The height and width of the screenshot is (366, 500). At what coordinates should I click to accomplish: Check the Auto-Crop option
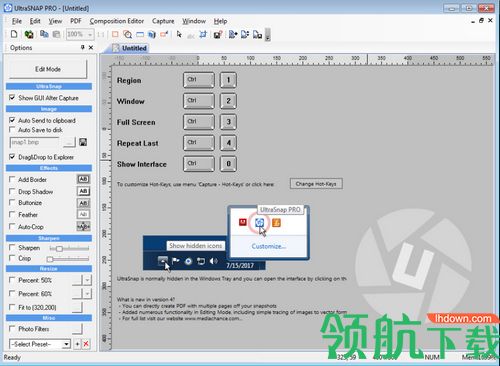(12, 226)
